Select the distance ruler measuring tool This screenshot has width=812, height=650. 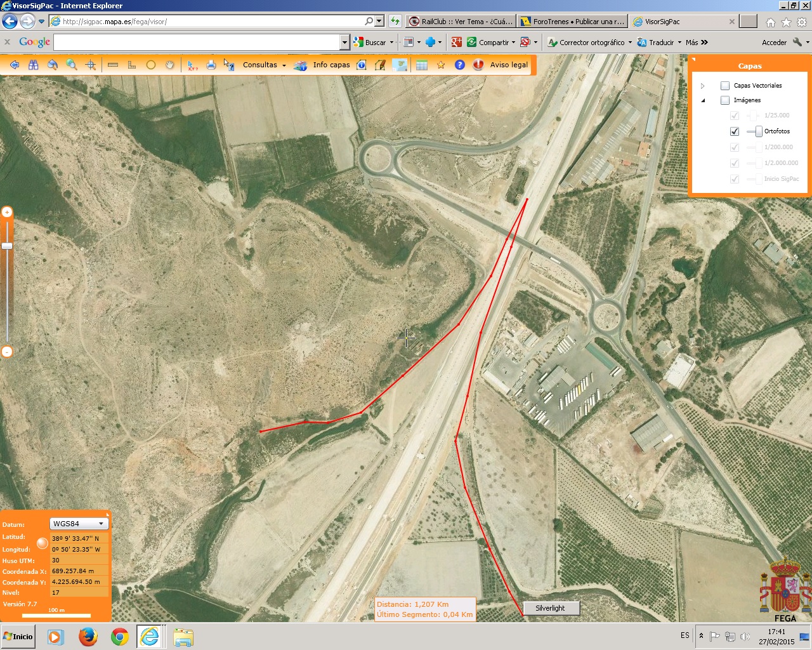pyautogui.click(x=113, y=65)
